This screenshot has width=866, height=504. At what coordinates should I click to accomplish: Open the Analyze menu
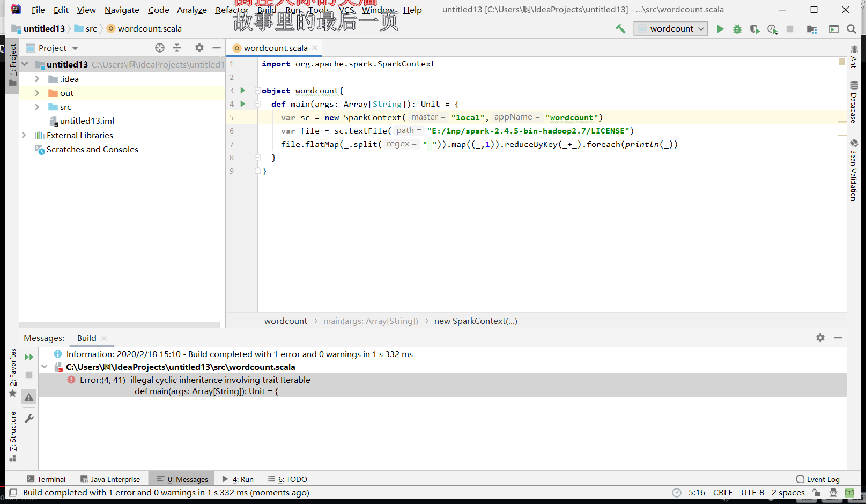point(191,10)
